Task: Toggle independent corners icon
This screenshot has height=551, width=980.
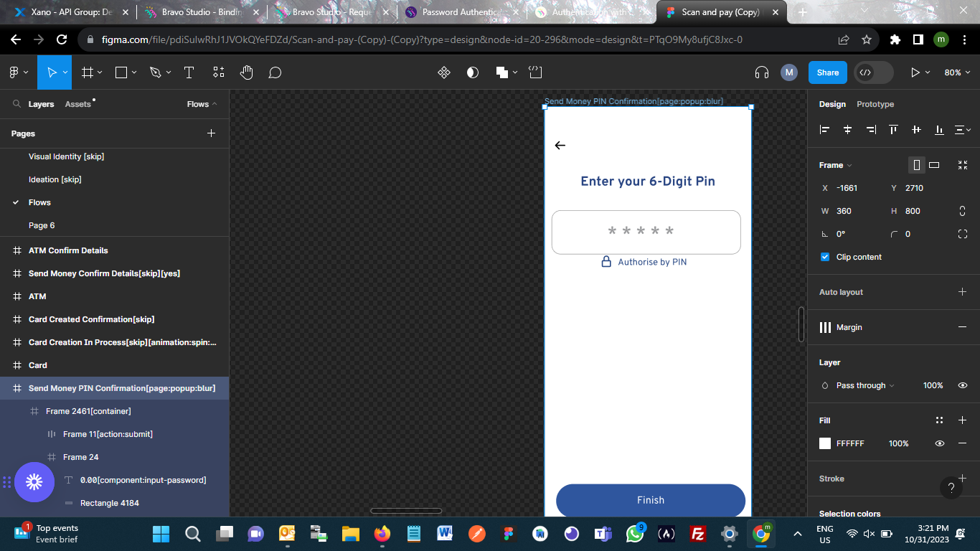Action: (963, 234)
